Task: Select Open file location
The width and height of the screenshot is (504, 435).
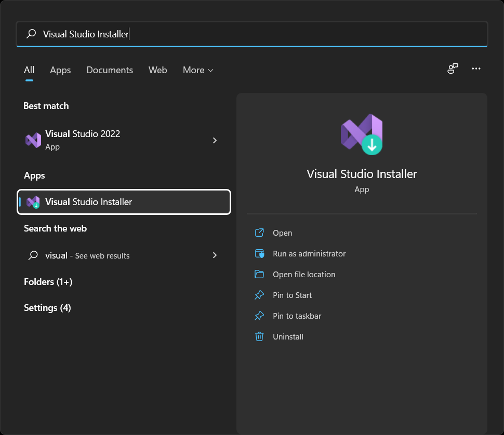Action: click(x=304, y=275)
